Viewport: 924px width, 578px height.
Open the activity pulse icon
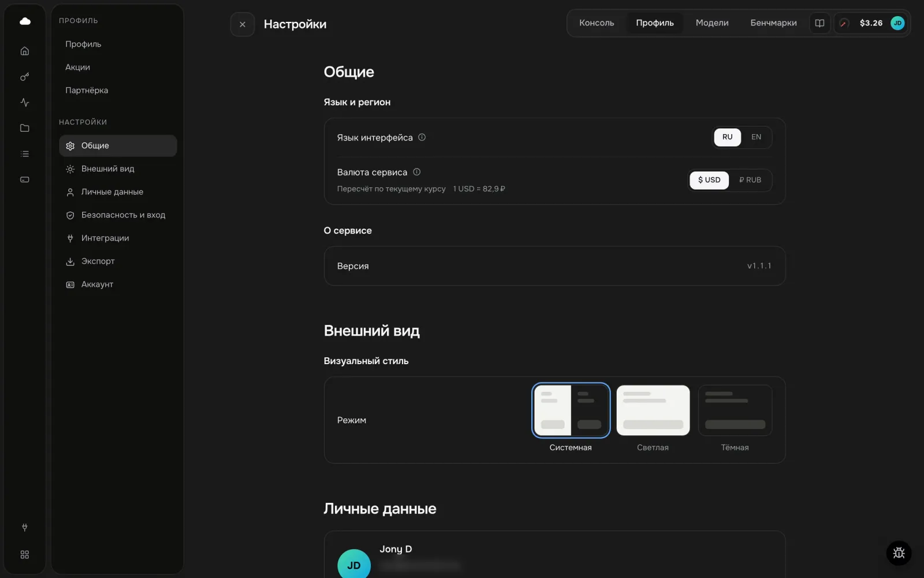tap(25, 102)
